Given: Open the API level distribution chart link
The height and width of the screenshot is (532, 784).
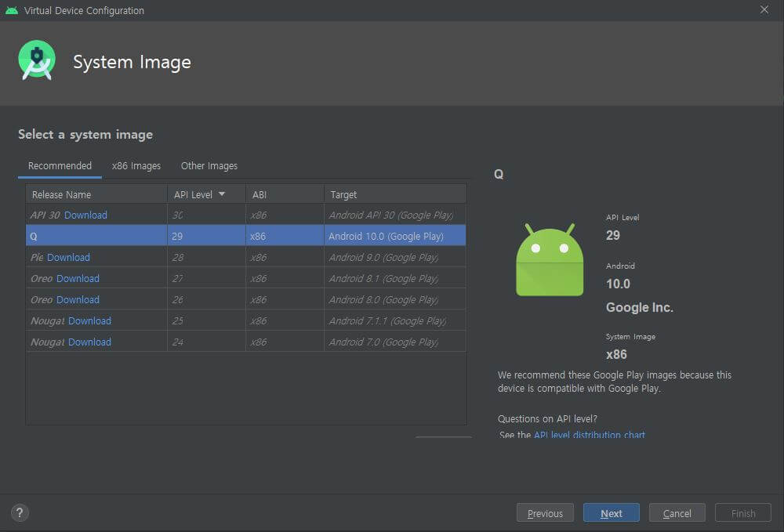Looking at the screenshot, I should coord(589,434).
